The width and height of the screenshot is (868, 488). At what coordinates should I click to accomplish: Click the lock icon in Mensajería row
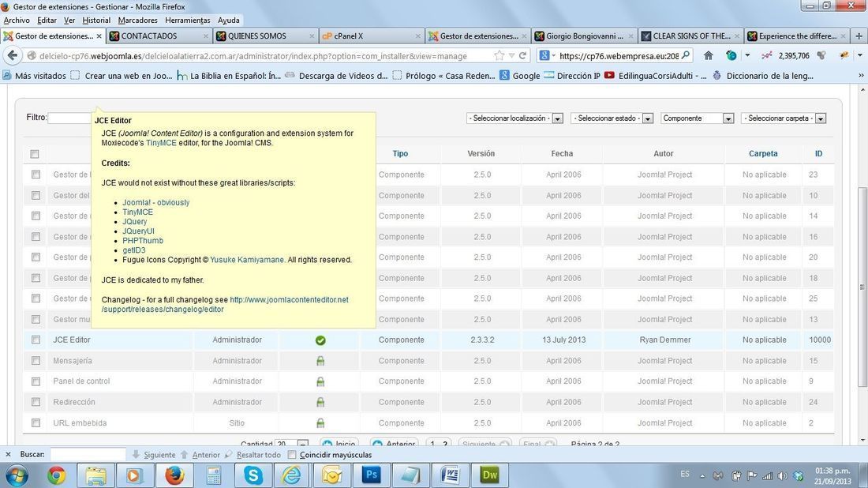coord(320,361)
